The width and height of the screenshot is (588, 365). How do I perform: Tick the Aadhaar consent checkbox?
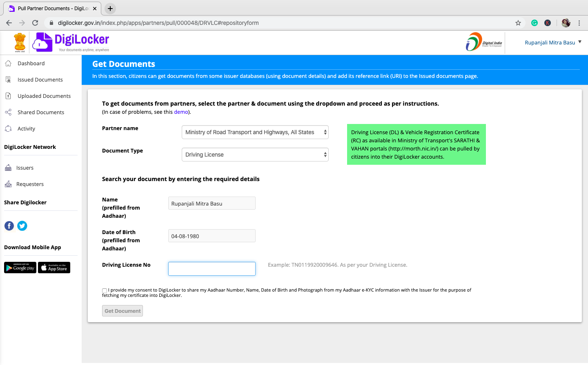pyautogui.click(x=105, y=291)
